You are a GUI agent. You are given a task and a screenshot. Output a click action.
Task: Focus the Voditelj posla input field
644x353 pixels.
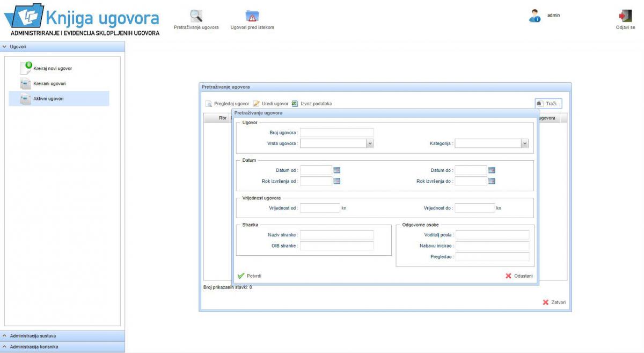pyautogui.click(x=493, y=235)
